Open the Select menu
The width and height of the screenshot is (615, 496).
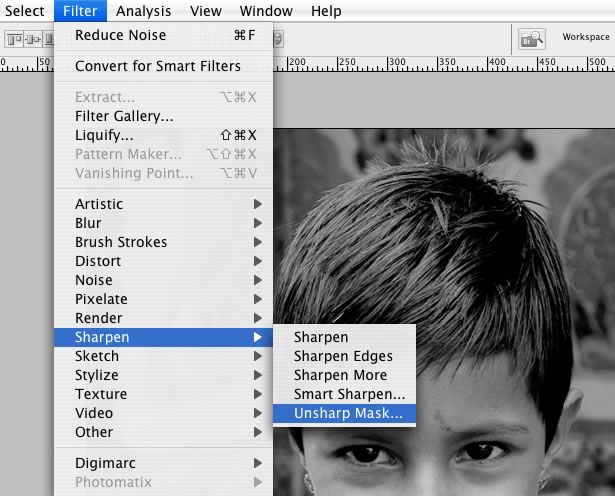click(24, 11)
